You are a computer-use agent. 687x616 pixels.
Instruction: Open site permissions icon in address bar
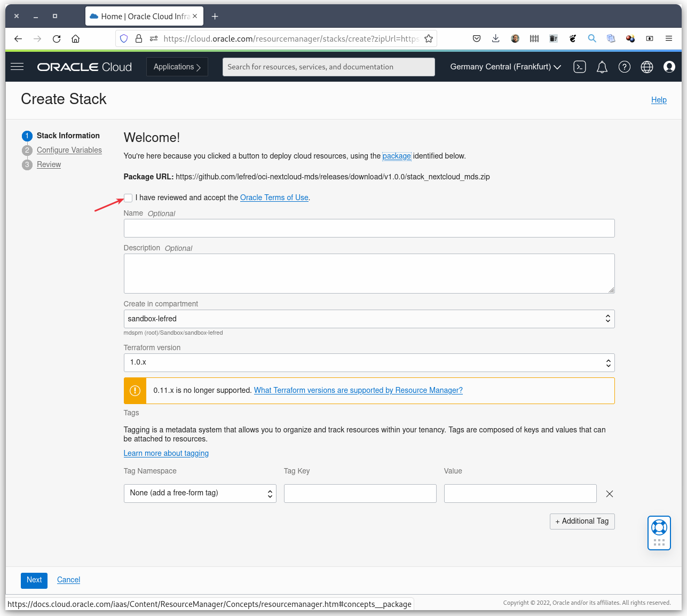pyautogui.click(x=154, y=38)
